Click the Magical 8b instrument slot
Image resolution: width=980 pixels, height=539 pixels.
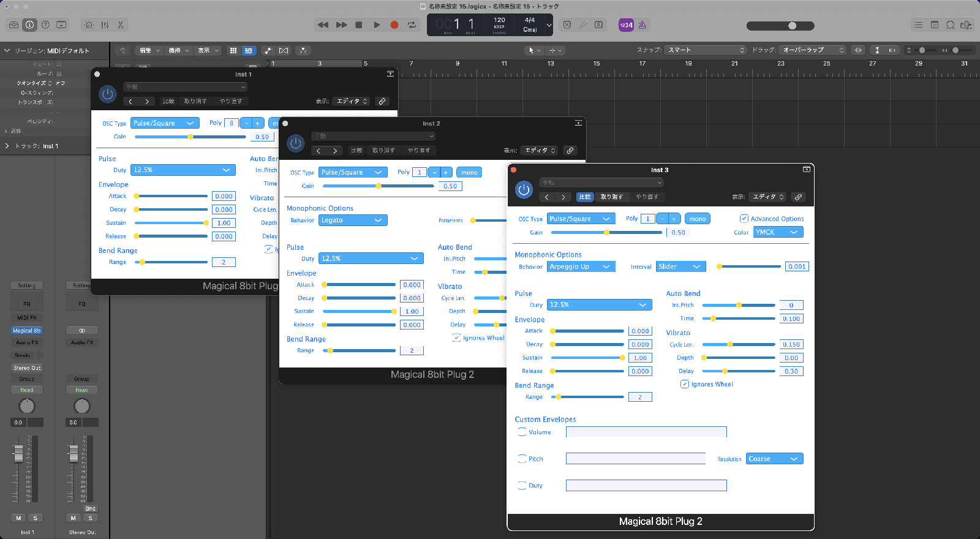point(27,331)
